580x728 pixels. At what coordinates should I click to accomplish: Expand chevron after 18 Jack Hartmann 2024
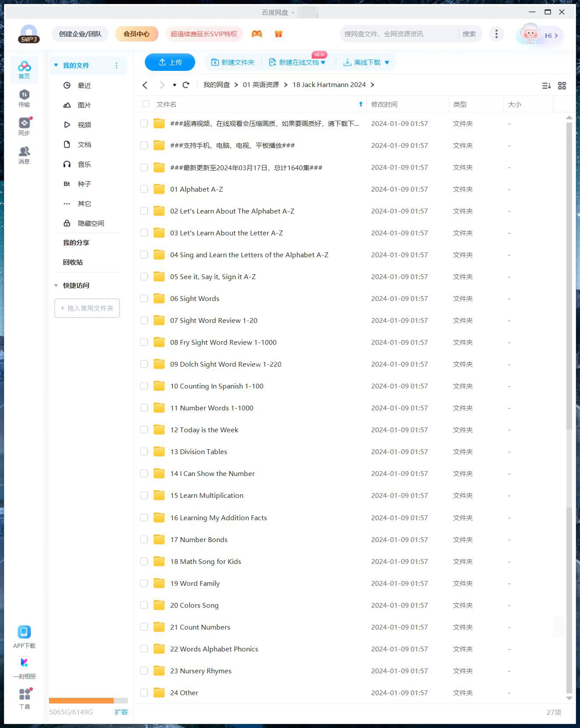coord(373,85)
